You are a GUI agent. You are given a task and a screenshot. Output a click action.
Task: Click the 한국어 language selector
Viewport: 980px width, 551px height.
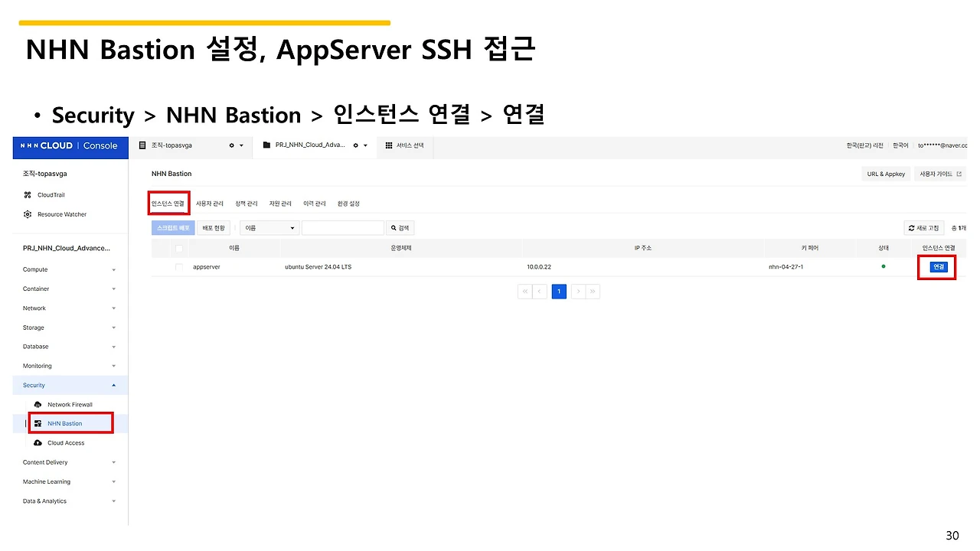(x=900, y=145)
